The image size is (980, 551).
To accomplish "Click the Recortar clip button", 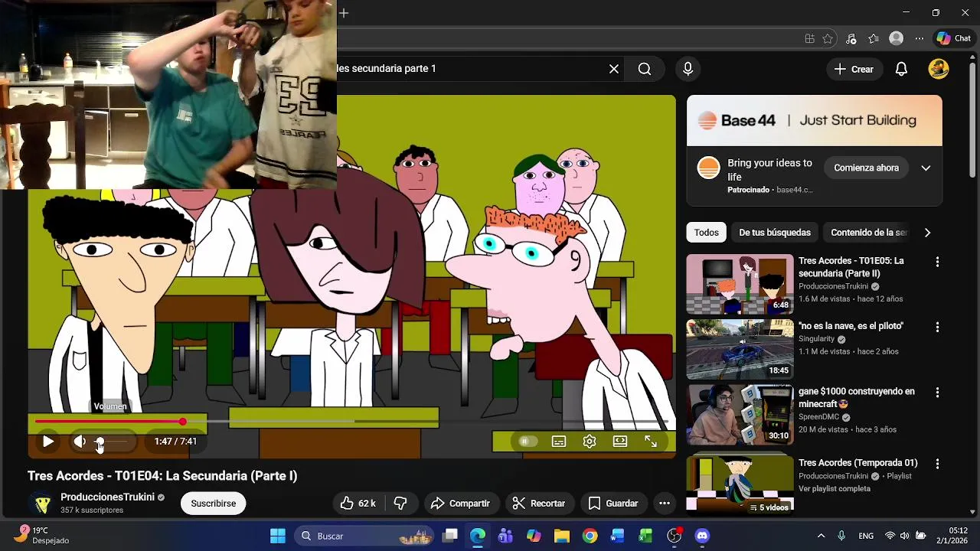I will pos(538,504).
